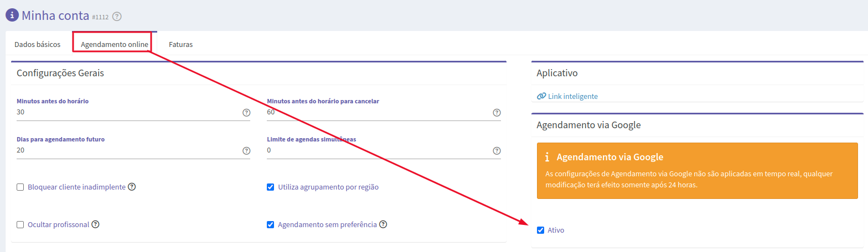Enable Bloquear cliente inadimplente checkbox
The width and height of the screenshot is (868, 252).
[20, 187]
